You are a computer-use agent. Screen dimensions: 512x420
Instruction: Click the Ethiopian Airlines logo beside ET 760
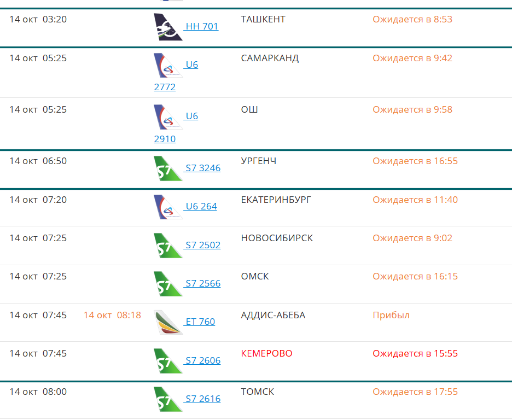[x=168, y=323]
